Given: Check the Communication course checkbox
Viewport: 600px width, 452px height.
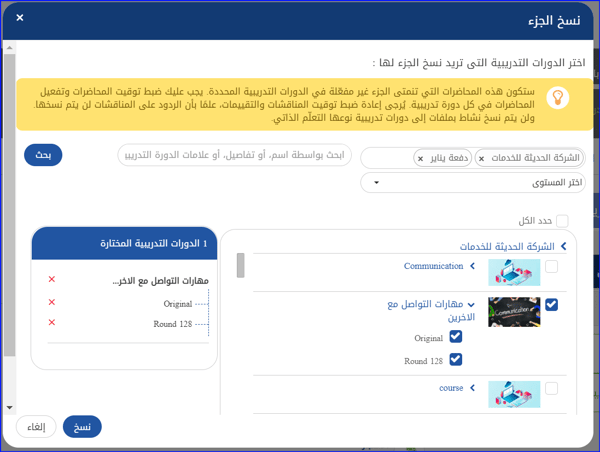Looking at the screenshot, I should [551, 266].
